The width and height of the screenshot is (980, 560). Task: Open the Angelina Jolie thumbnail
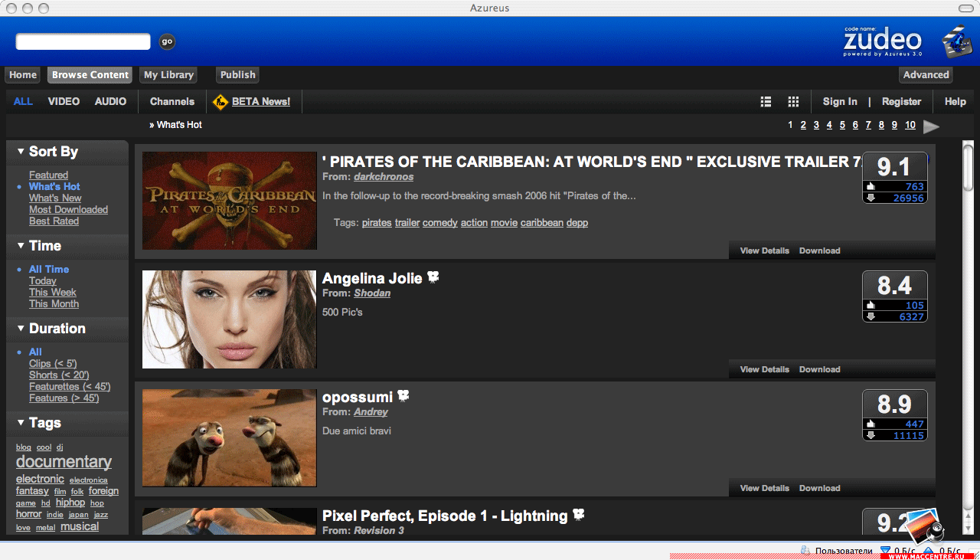click(x=230, y=319)
